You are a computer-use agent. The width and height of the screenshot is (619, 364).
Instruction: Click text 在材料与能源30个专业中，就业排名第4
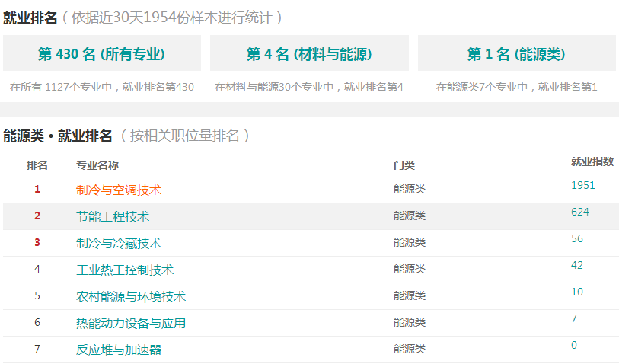(x=309, y=87)
